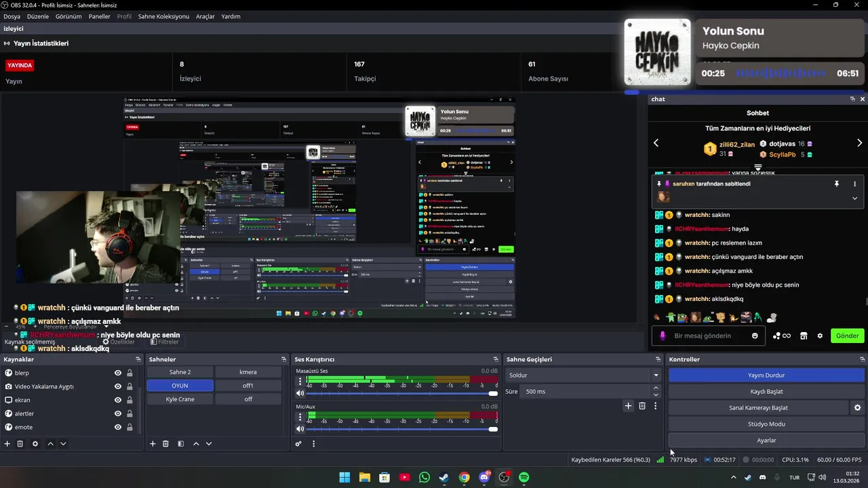Move scene up in Sahneler panel
This screenshot has width=868, height=488.
tap(196, 444)
